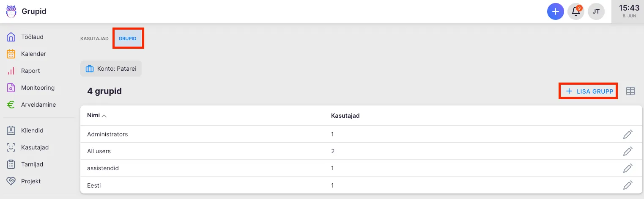Click the Konto: Patarei account chip
Image resolution: width=644 pixels, height=199 pixels.
click(x=111, y=69)
